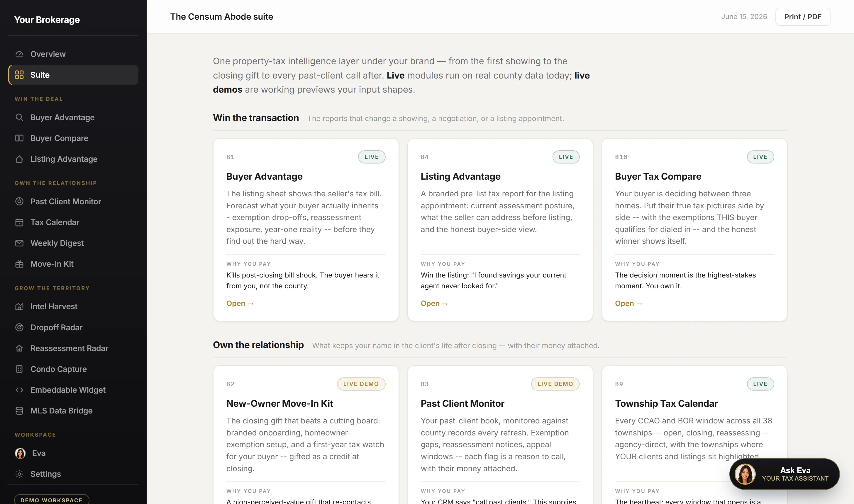Click Open link on Buyer Advantage card
854x504 pixels.
[x=240, y=303]
